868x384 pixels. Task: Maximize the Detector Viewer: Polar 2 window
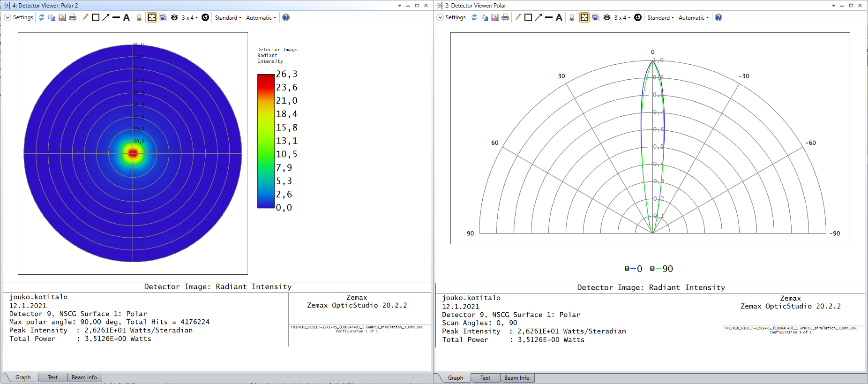coord(417,6)
